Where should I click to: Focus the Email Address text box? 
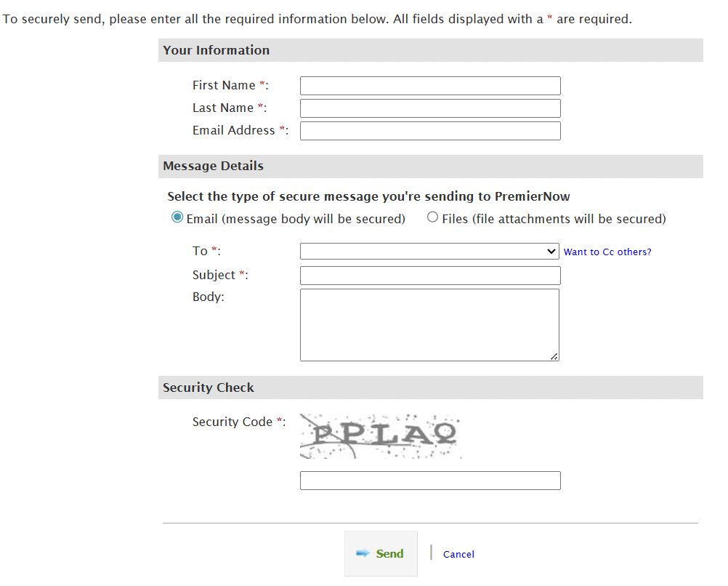tap(430, 131)
